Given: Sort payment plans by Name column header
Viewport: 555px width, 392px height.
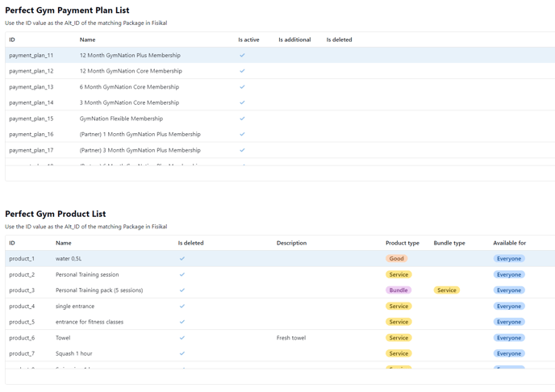Looking at the screenshot, I should [87, 40].
